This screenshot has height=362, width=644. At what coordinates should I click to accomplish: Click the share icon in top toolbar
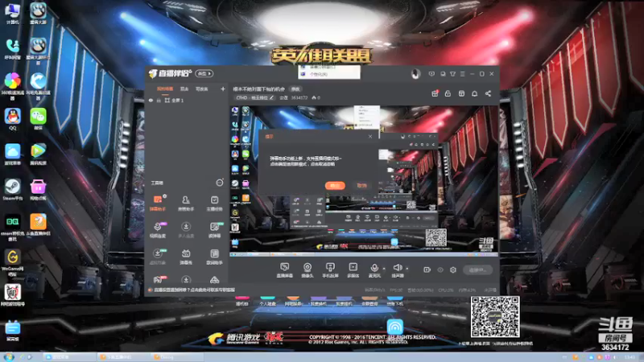(488, 93)
